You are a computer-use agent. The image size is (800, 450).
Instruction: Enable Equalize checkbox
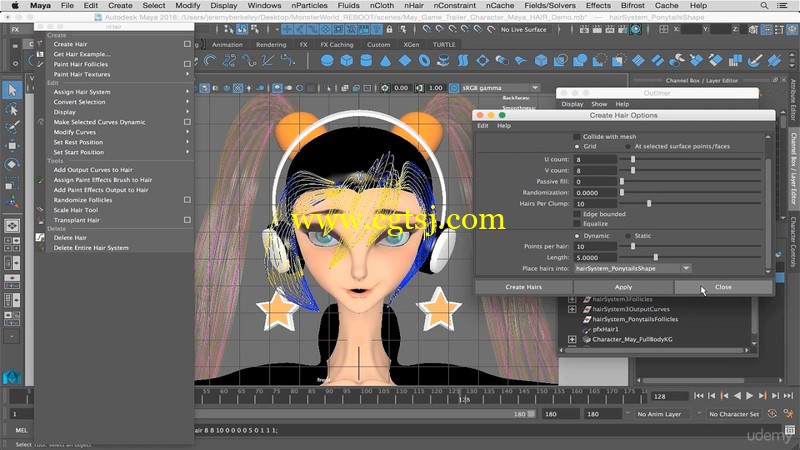click(577, 224)
